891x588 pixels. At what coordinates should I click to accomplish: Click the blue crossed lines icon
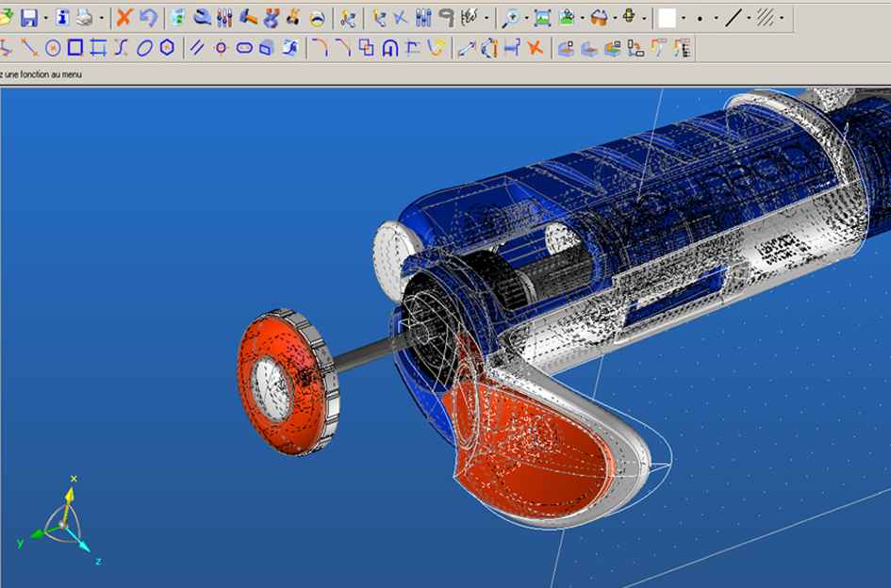coord(401,18)
